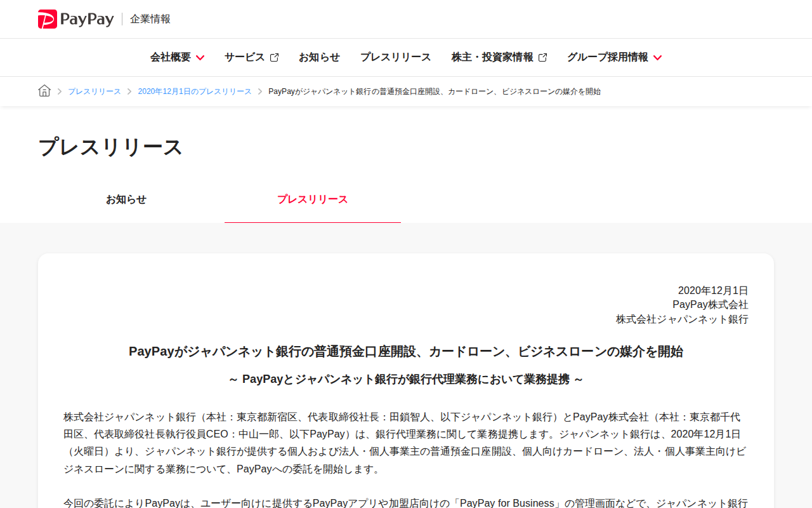Click the 企業情報 header link

point(150,19)
